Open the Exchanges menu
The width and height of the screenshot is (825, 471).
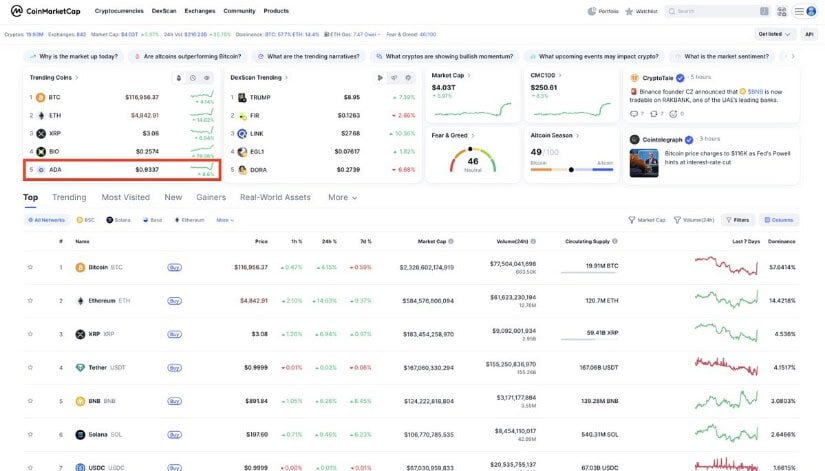coord(199,11)
